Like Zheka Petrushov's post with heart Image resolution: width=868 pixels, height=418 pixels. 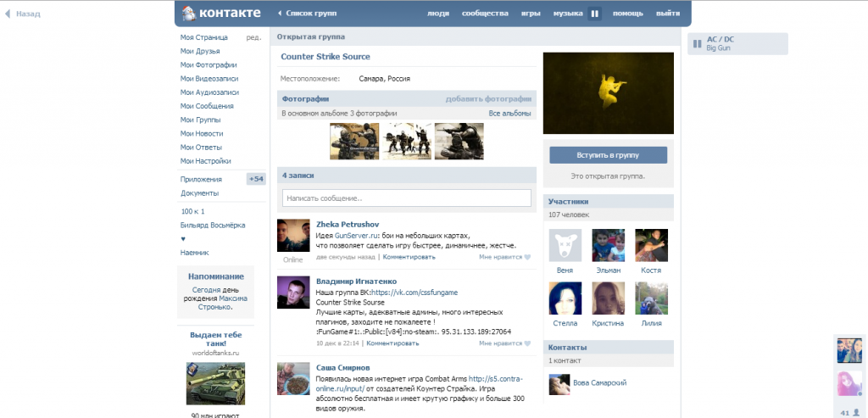pyautogui.click(x=526, y=257)
